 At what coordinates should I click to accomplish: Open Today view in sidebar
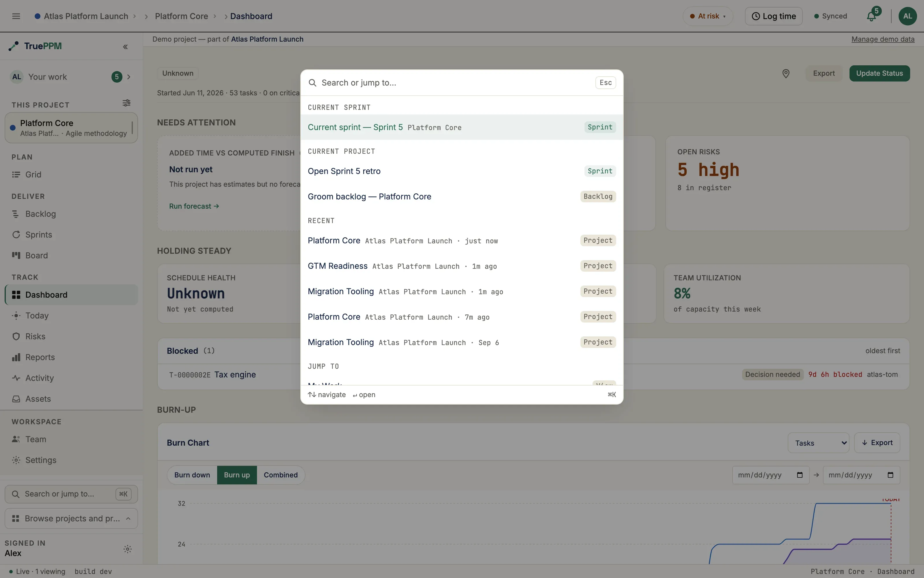click(71, 316)
